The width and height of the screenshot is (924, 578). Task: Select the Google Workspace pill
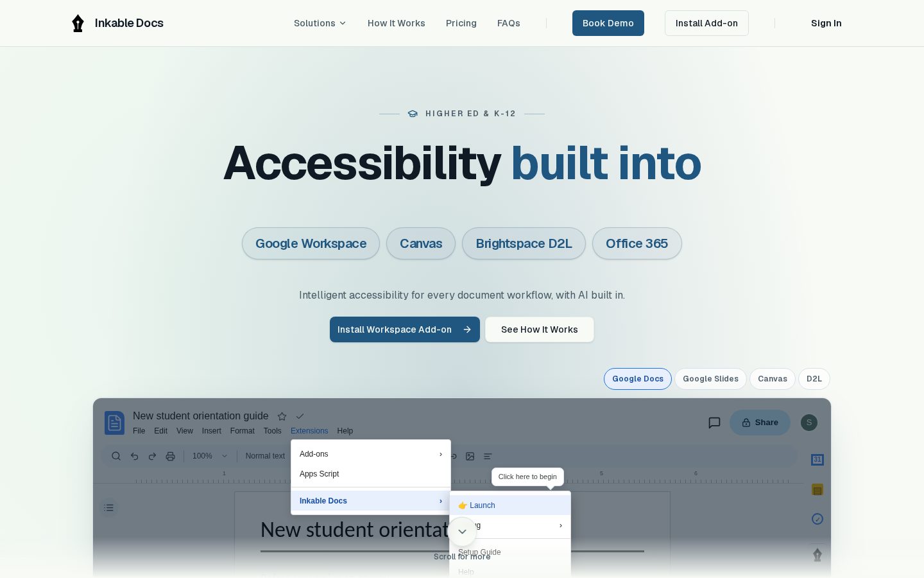[311, 243]
